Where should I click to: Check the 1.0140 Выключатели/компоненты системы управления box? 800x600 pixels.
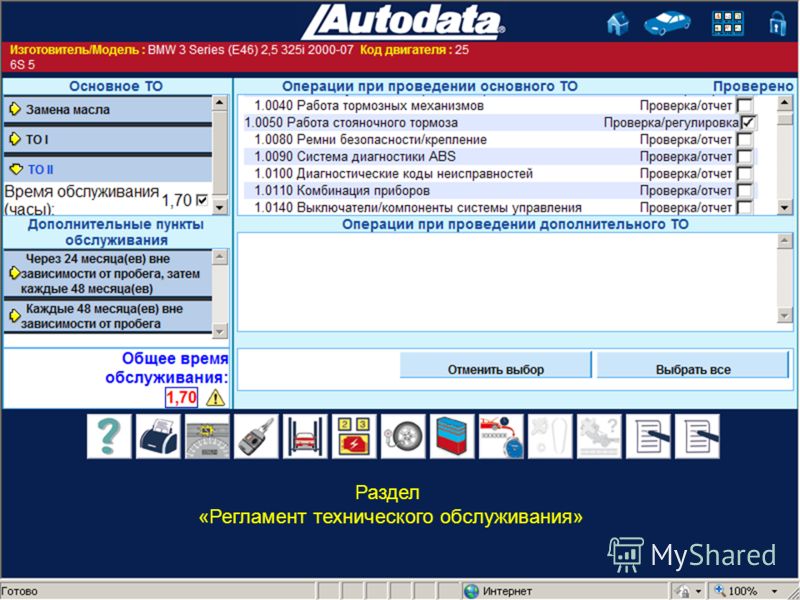click(744, 207)
